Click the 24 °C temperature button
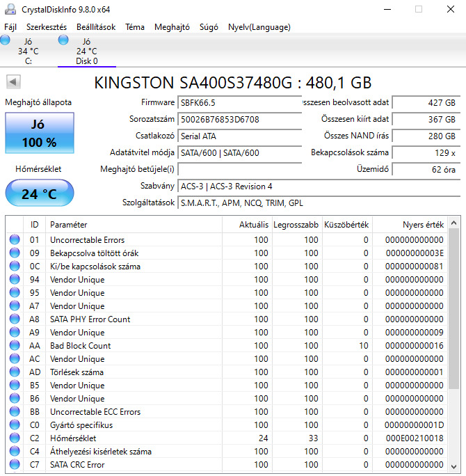Viewport: 466px width, 476px height. click(x=40, y=193)
